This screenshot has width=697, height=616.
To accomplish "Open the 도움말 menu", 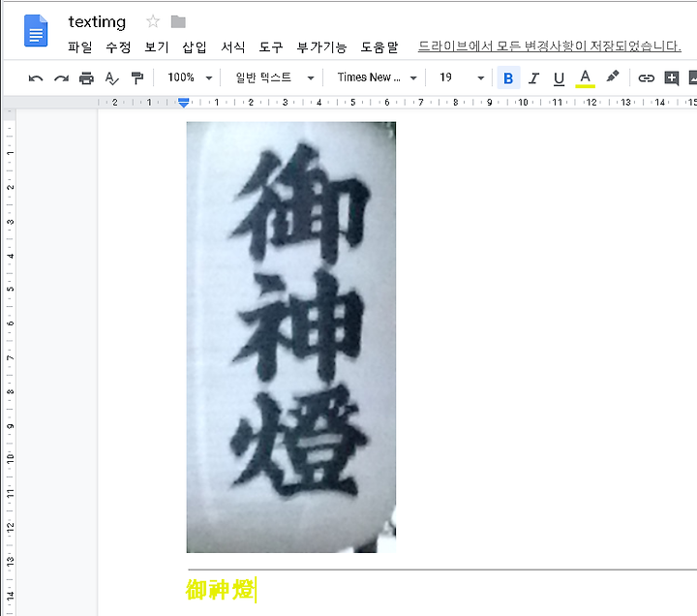I will [x=379, y=46].
